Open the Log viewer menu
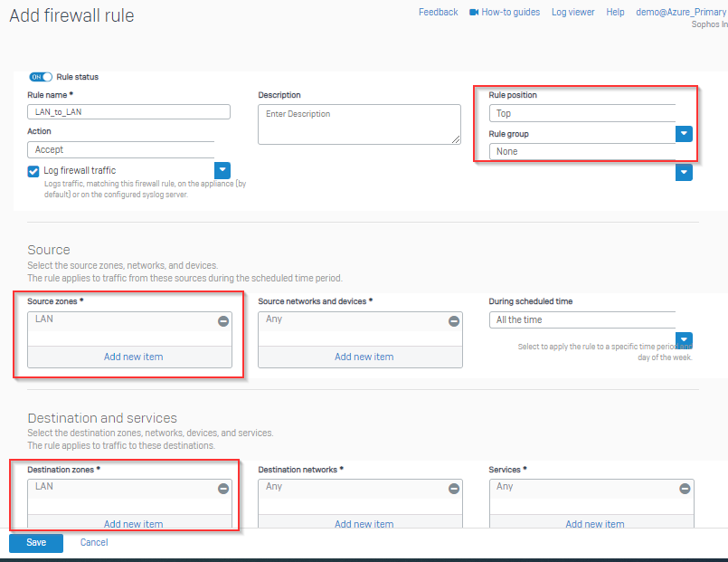 click(x=573, y=12)
